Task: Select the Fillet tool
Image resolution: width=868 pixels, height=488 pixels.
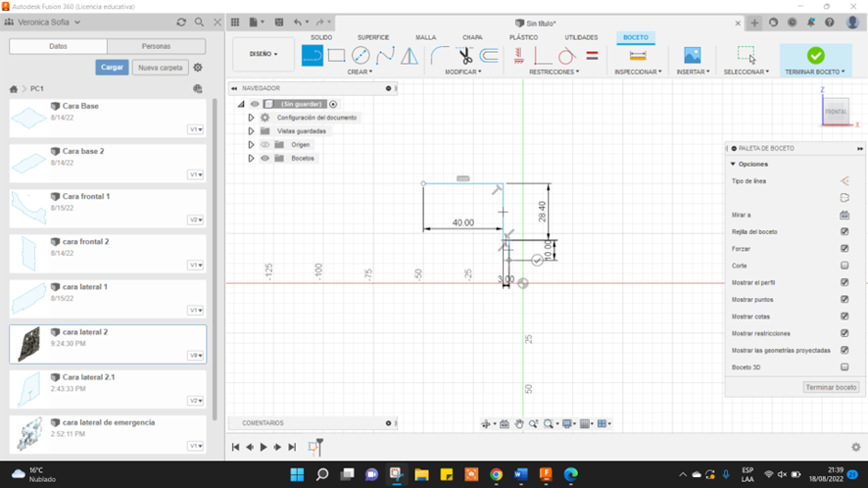Action: [x=440, y=56]
